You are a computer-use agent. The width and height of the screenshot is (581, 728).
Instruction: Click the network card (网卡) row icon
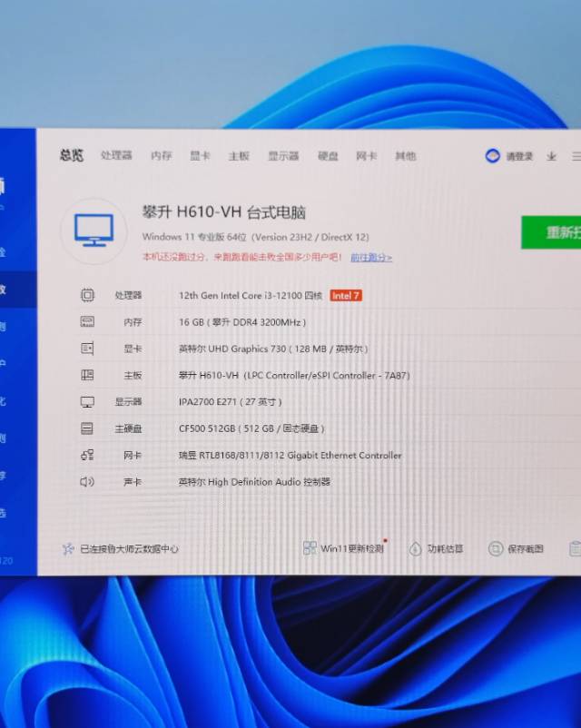87,455
